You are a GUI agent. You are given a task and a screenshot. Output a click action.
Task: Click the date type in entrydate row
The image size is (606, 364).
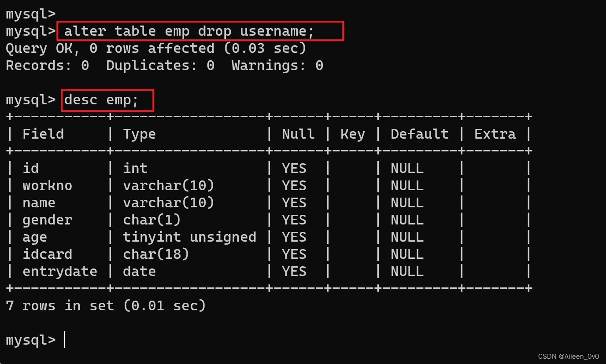[139, 271]
